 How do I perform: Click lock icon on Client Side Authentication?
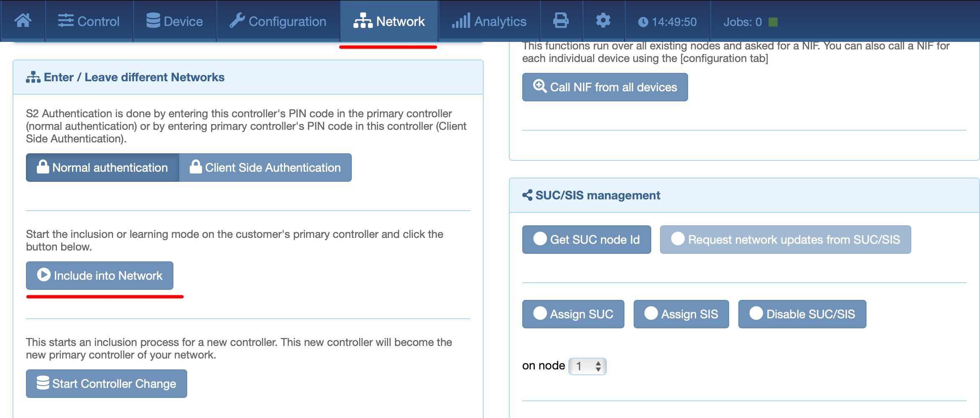(x=196, y=167)
